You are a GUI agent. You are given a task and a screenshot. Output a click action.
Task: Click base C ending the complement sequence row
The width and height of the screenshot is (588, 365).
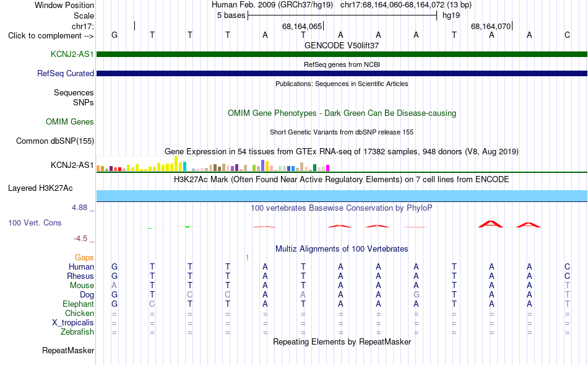point(567,35)
